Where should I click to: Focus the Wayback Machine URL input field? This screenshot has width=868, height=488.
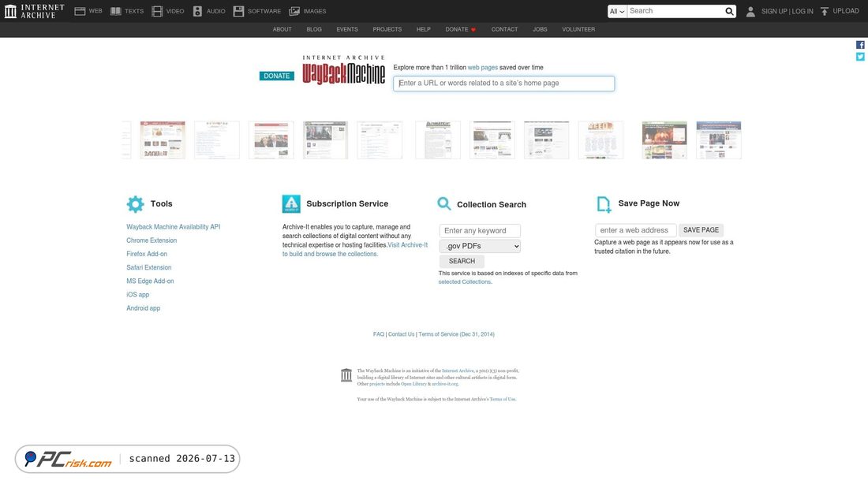[503, 84]
